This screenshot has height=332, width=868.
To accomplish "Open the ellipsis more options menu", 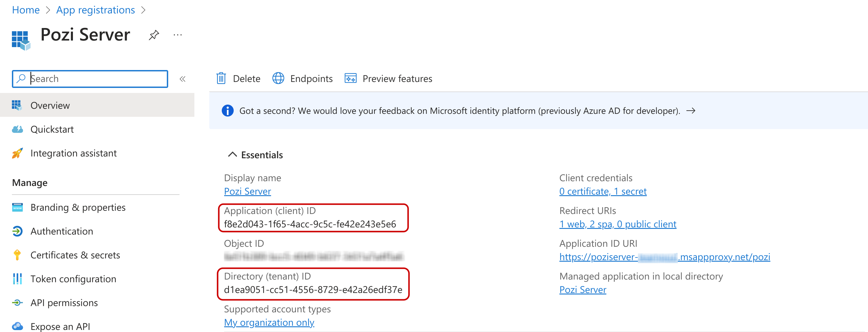I will click(x=178, y=35).
